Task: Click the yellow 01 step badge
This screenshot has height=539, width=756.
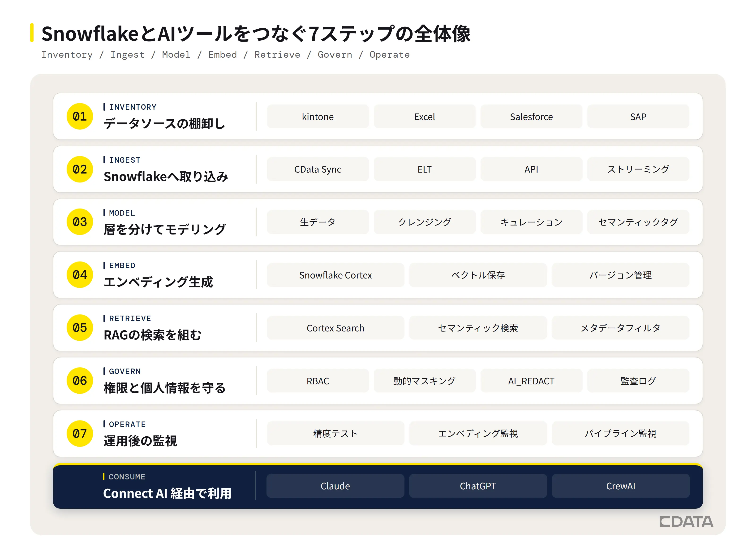Action: click(80, 117)
